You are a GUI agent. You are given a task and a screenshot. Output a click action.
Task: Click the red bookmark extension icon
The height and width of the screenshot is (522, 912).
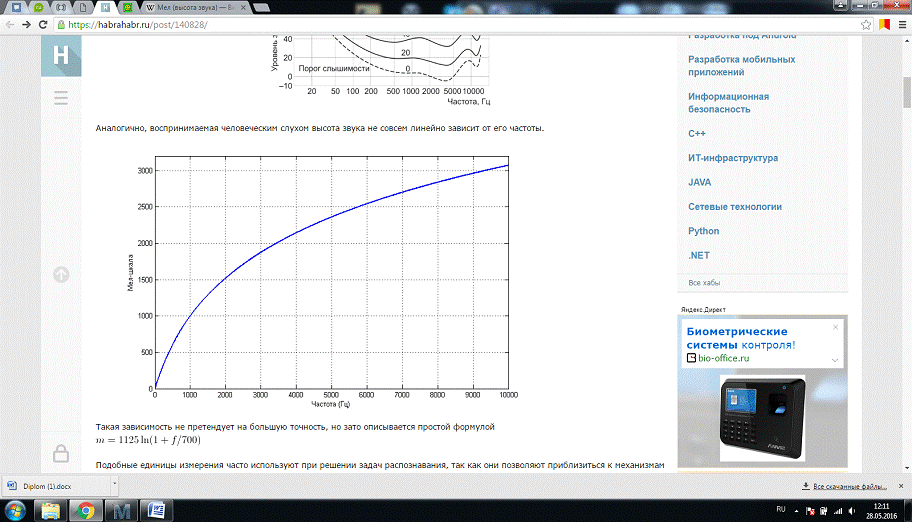(885, 24)
